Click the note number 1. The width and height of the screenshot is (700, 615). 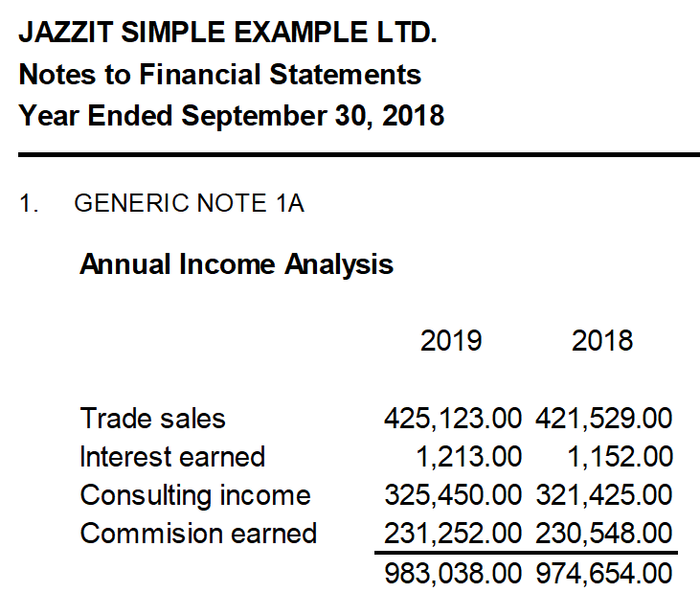tap(29, 203)
